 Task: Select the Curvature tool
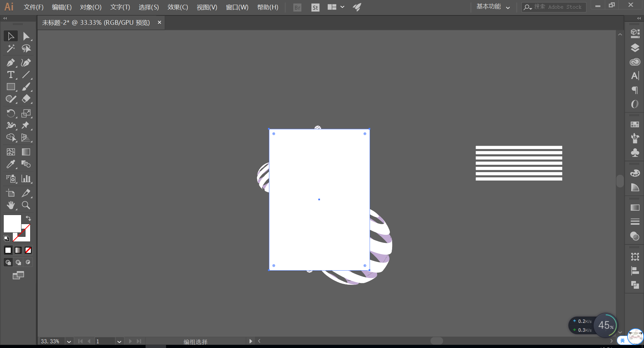coord(26,63)
